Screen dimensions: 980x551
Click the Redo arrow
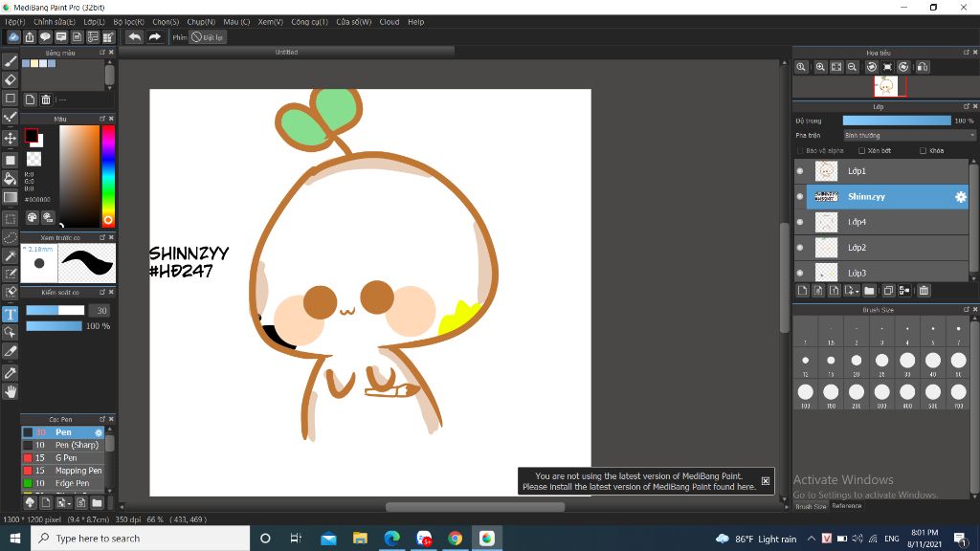pos(154,37)
